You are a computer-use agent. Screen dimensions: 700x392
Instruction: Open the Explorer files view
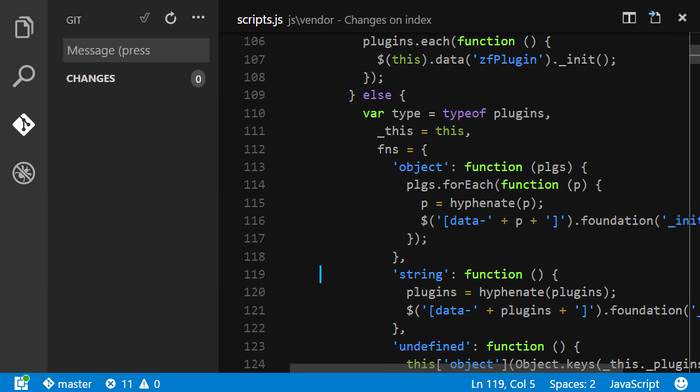click(24, 27)
